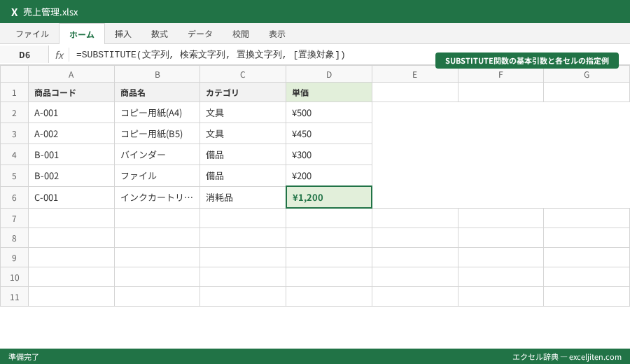Screen dimensions: 630x364
Task: Switch to the 表示 tab
Action: [x=277, y=34]
